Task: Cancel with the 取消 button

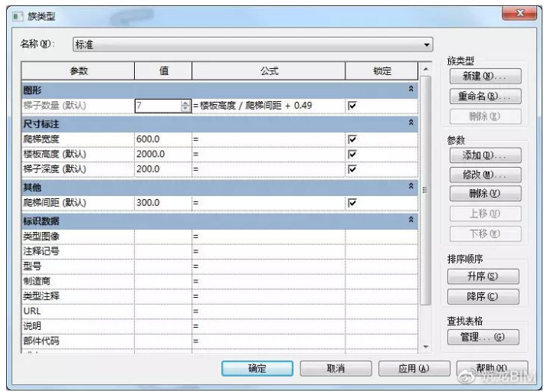Action: click(336, 368)
